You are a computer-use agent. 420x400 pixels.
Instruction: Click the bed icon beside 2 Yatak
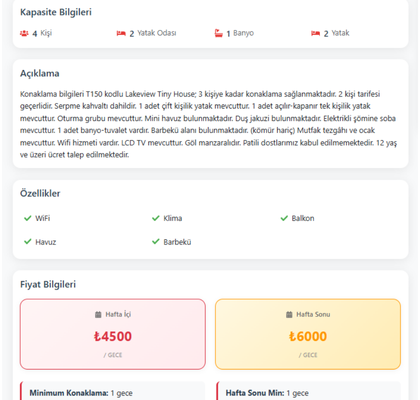point(315,33)
